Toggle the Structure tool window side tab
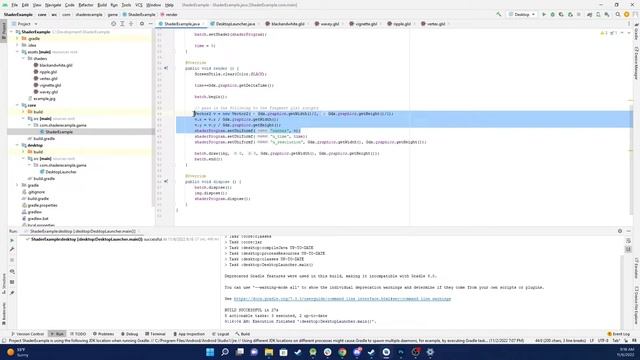The width and height of the screenshot is (640, 360). [x=4, y=284]
